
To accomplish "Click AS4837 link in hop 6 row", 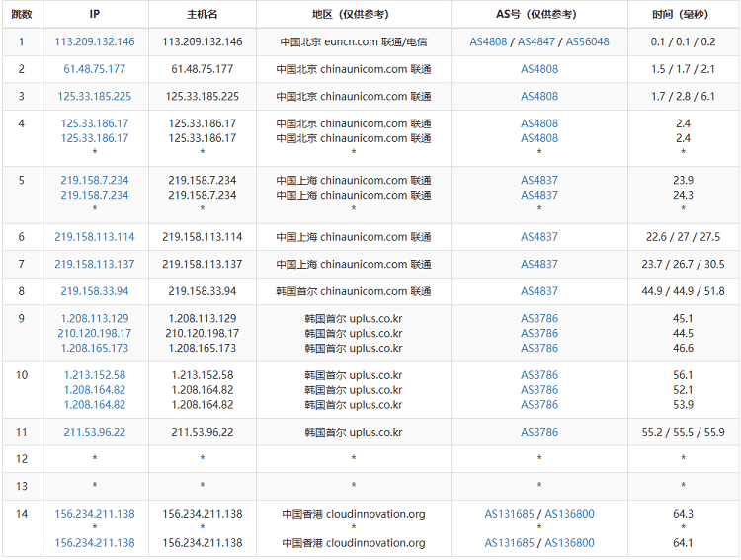I will pyautogui.click(x=539, y=237).
